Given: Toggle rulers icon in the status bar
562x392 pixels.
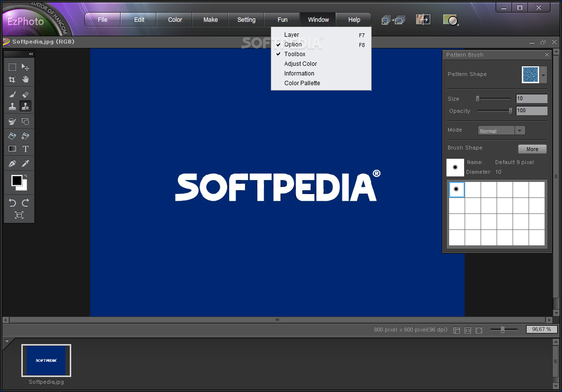Looking at the screenshot, I should pyautogui.click(x=456, y=330).
